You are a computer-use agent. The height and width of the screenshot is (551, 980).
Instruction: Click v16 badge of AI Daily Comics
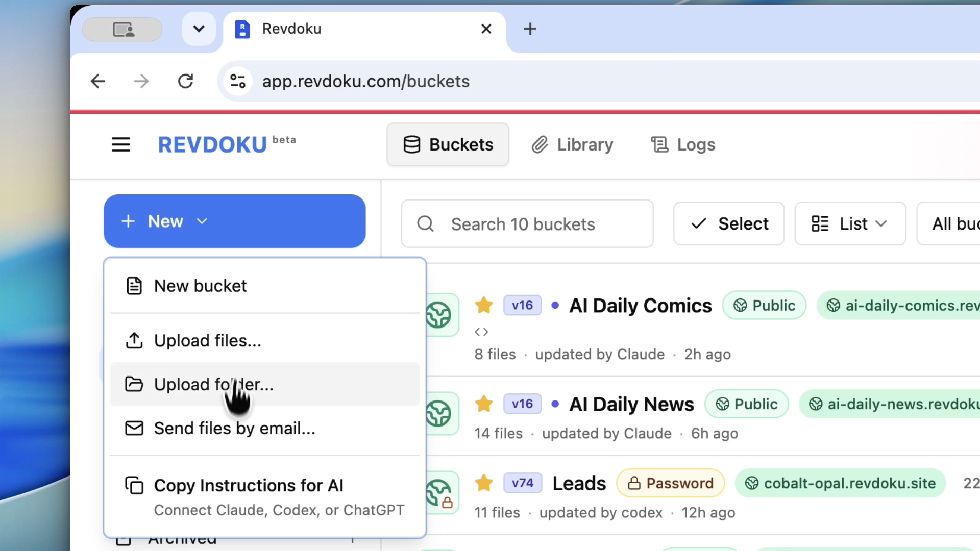pyautogui.click(x=522, y=305)
